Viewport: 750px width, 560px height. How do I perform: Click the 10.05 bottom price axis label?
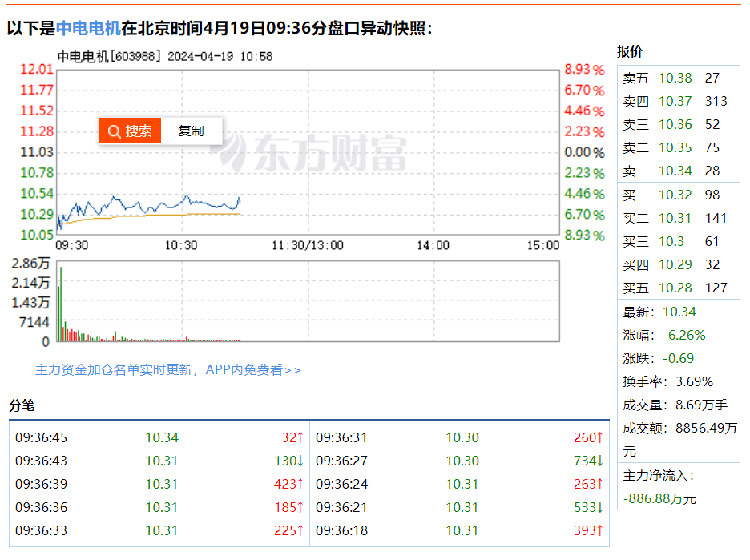point(37,235)
